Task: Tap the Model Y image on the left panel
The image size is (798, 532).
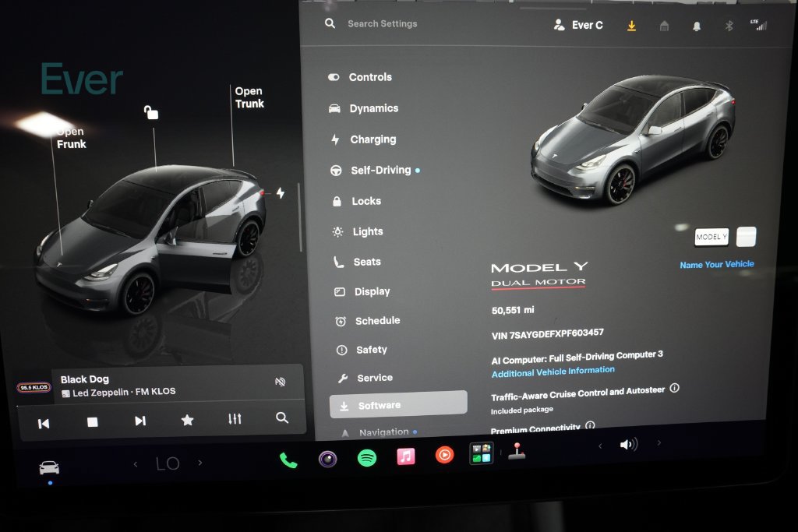Action: pos(150,239)
